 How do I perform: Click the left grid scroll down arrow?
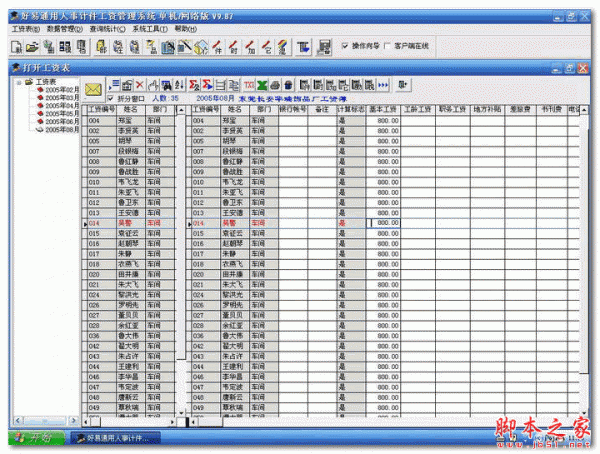[181, 413]
